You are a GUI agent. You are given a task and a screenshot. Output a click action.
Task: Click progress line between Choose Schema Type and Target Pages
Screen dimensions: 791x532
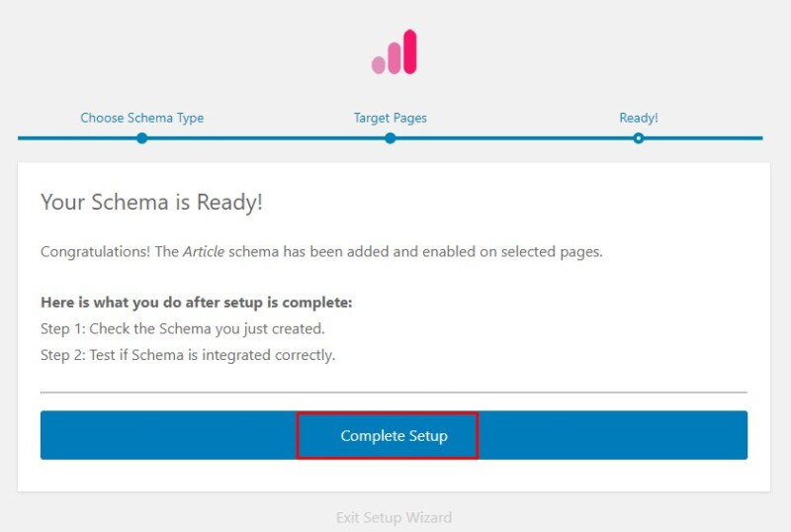(266, 138)
